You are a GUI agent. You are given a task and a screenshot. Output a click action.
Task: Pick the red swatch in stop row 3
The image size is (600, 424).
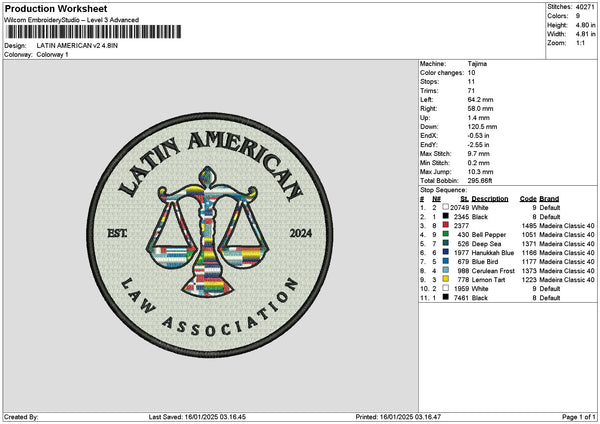tap(445, 225)
